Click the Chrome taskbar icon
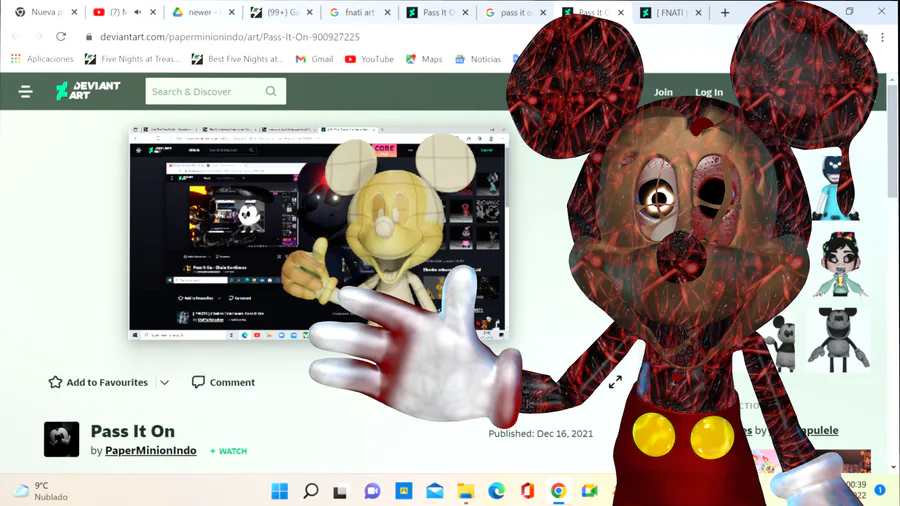Image resolution: width=900 pixels, height=506 pixels. pos(558,491)
